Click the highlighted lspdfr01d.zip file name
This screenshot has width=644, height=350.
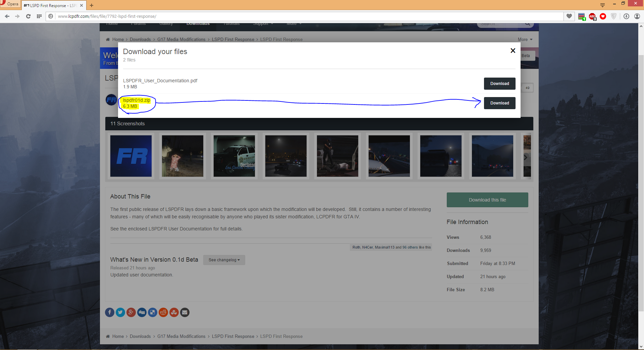click(137, 100)
